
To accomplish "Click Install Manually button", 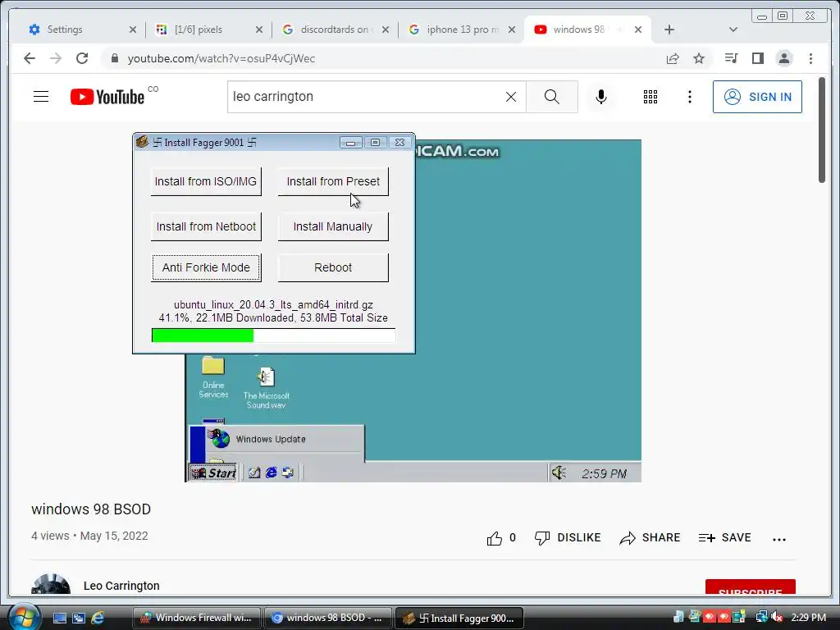I will point(333,226).
